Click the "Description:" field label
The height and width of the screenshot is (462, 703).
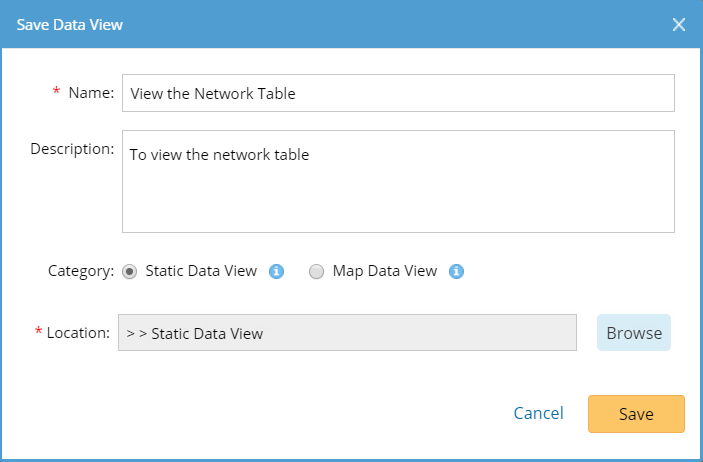tap(72, 149)
